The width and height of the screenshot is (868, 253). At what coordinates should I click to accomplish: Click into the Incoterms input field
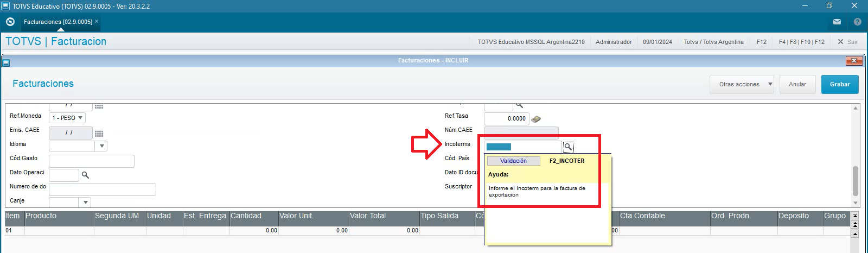522,147
